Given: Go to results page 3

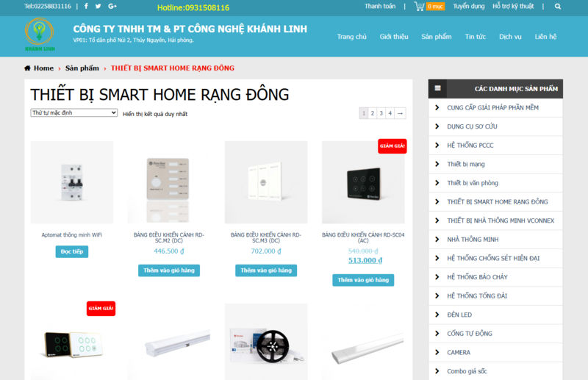Looking at the screenshot, I should click(x=381, y=113).
